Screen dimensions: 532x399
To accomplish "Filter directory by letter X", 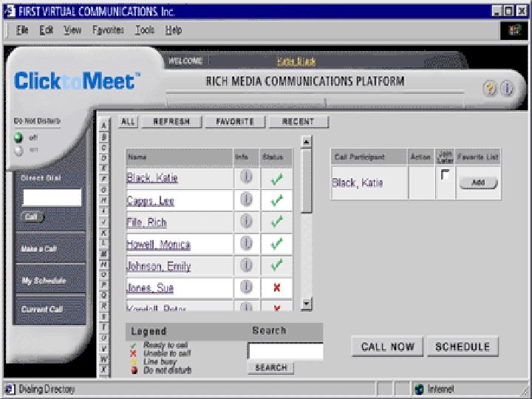I will pos(104,369).
